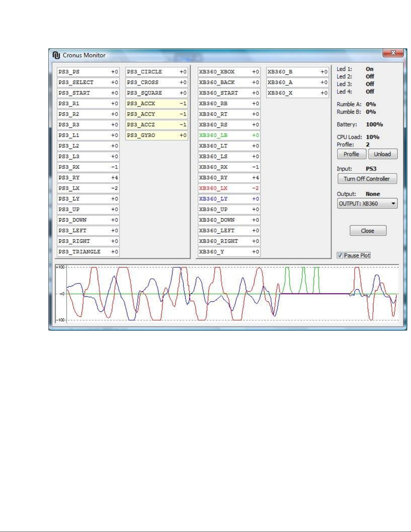This screenshot has width=411, height=532.
Task: Select the highlighted PS3_ACCY row
Action: coord(157,114)
